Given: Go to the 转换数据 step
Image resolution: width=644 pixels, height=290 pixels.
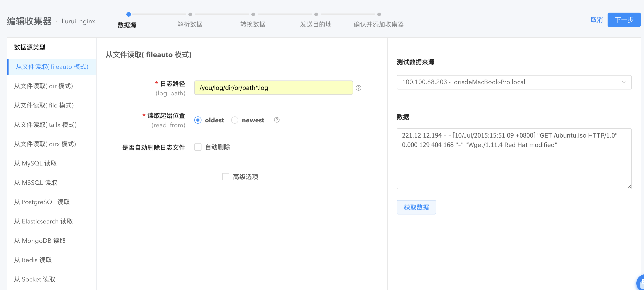Looking at the screenshot, I should coord(253,24).
